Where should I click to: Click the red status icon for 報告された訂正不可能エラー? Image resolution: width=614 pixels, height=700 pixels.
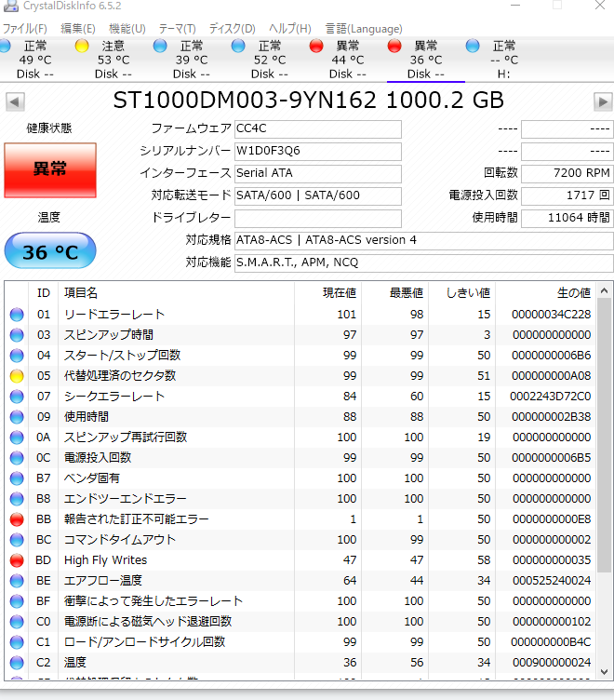click(17, 519)
